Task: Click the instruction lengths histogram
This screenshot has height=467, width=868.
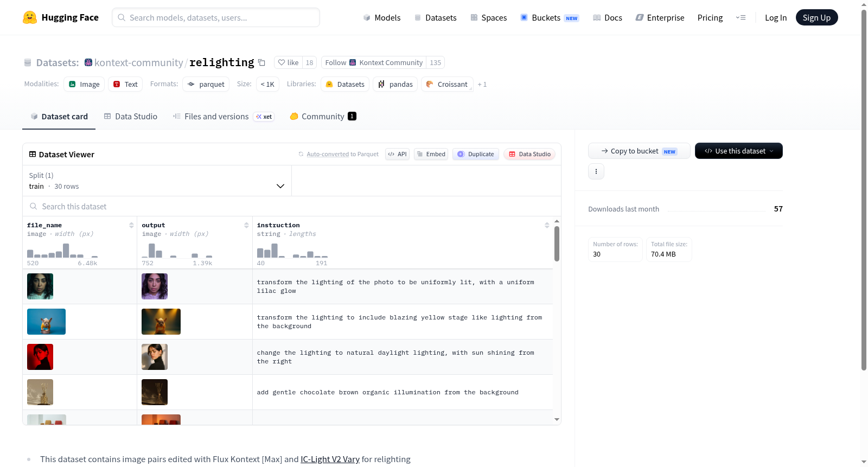Action: (x=292, y=251)
